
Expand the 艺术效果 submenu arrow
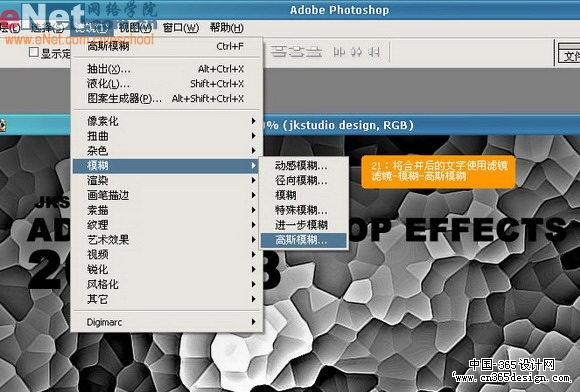[x=253, y=240]
